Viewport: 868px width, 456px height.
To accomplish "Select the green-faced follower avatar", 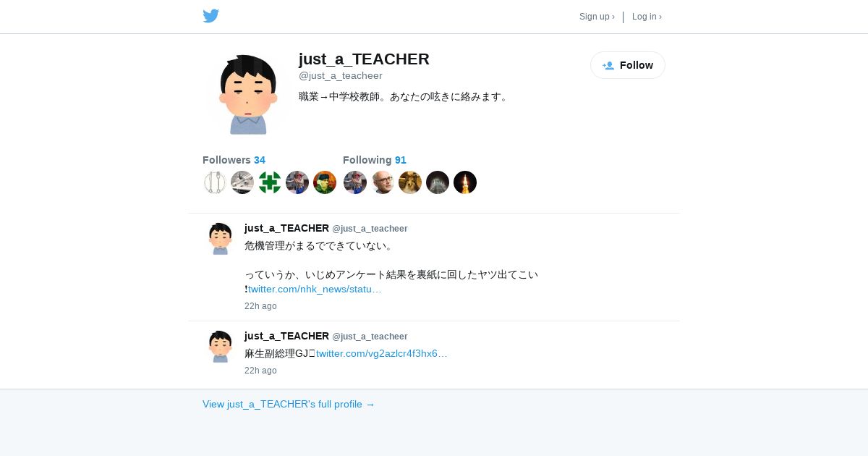I will (x=325, y=182).
